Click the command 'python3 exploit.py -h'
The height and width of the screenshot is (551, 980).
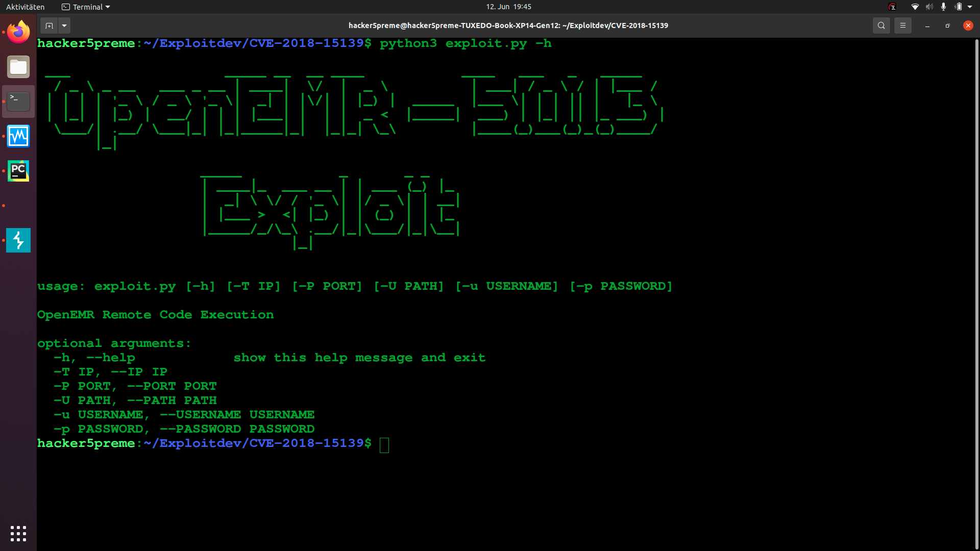(x=465, y=43)
